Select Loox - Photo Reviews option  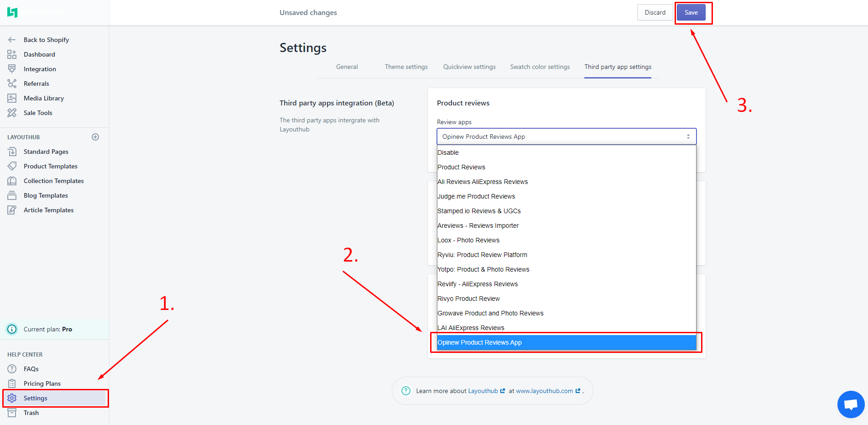pyautogui.click(x=567, y=240)
